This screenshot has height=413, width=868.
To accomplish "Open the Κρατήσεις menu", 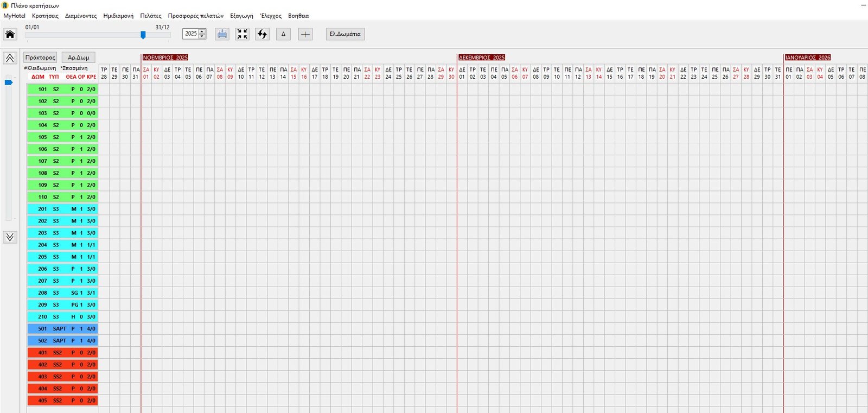I will click(x=45, y=16).
